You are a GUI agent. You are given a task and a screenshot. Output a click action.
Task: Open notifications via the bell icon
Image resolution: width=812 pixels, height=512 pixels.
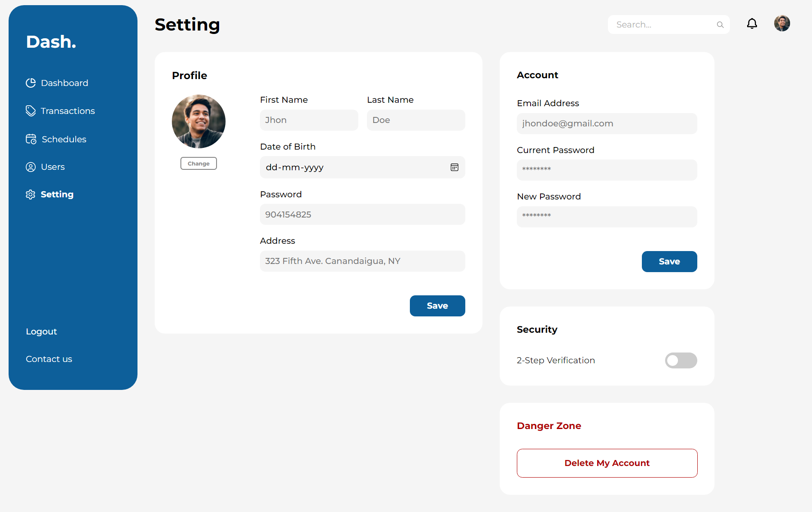[x=752, y=24]
